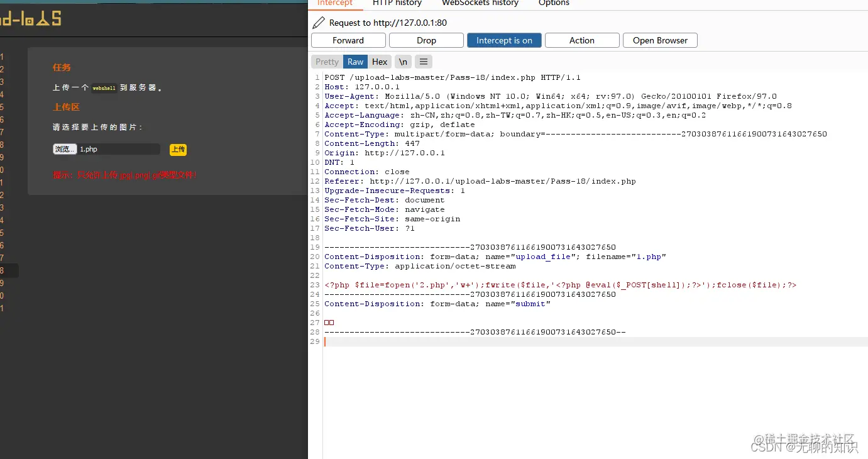Click the webshell code label in task text
Screen dimensions: 868x459
coord(104,88)
